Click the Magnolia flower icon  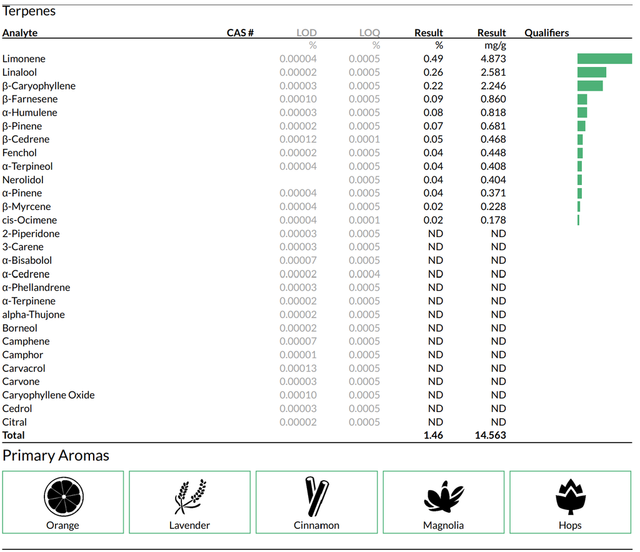click(x=444, y=496)
